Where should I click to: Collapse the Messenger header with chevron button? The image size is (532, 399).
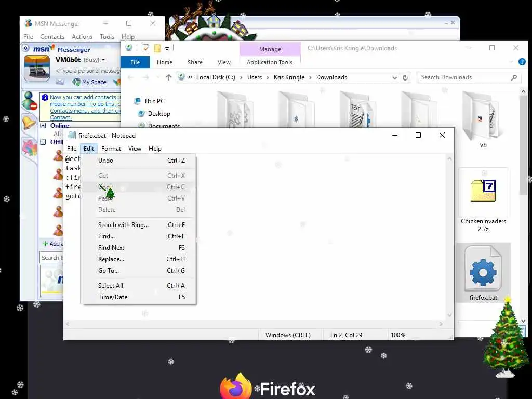click(26, 48)
